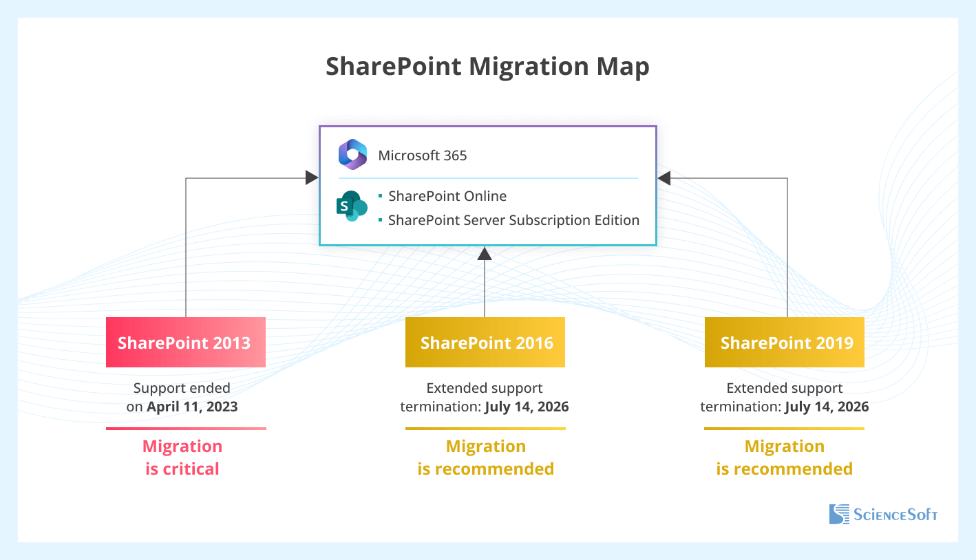The width and height of the screenshot is (976, 560).
Task: Click the right arrowhead entering the Microsoft 365 box
Action: tap(664, 177)
